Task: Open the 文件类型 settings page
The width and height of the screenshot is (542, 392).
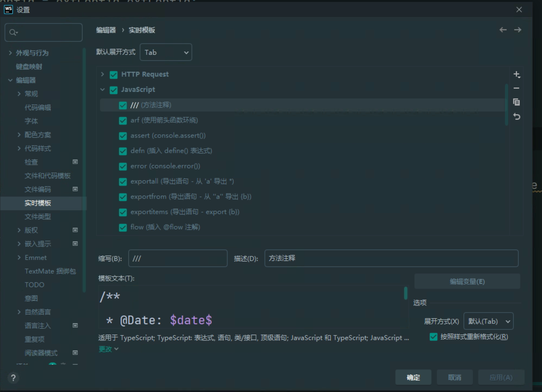Action: coord(38,217)
